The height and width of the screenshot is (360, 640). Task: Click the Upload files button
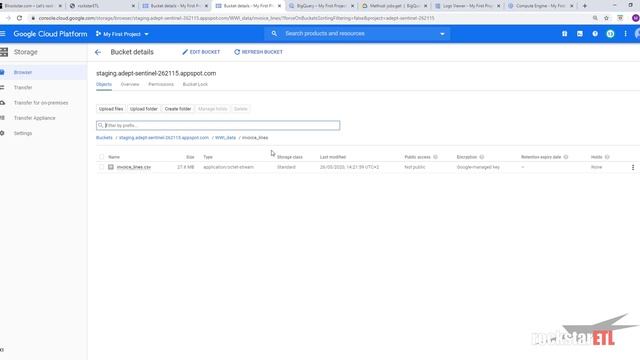(x=111, y=109)
